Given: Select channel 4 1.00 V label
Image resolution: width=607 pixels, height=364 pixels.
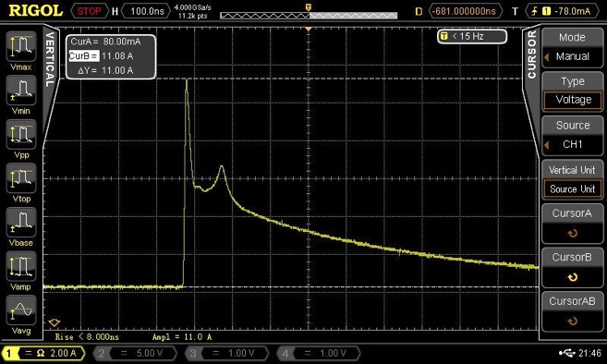Looking at the screenshot, I should (x=319, y=353).
